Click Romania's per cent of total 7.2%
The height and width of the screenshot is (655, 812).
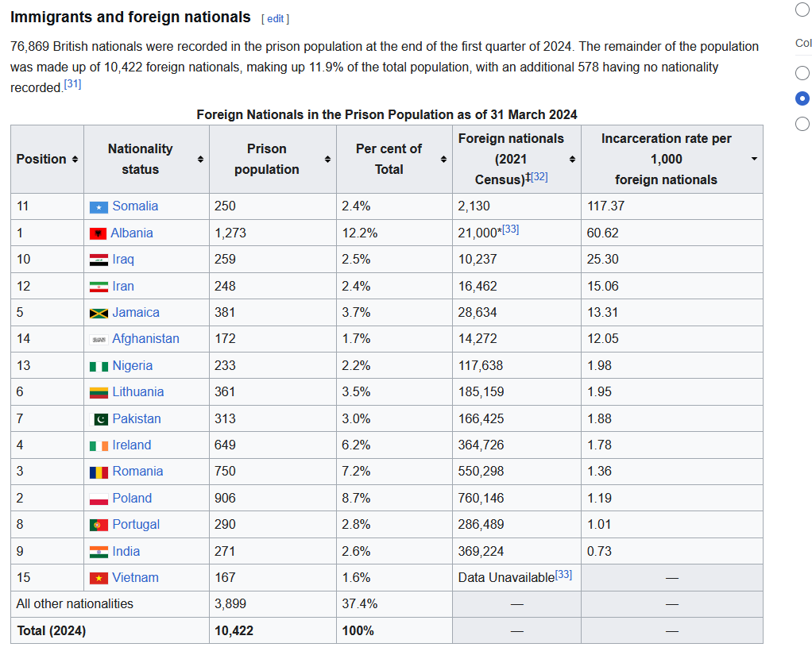pos(356,472)
